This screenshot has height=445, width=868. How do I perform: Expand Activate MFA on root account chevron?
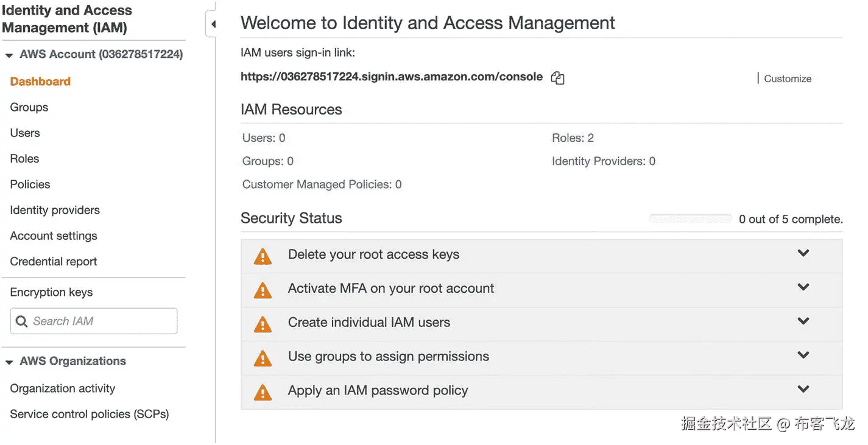pos(803,287)
